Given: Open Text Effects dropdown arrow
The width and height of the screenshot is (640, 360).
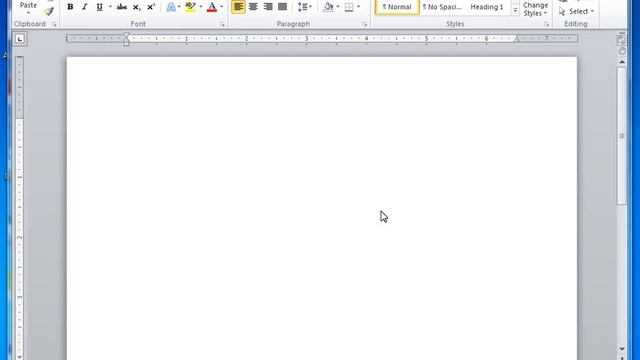Looking at the screenshot, I should tap(179, 7).
